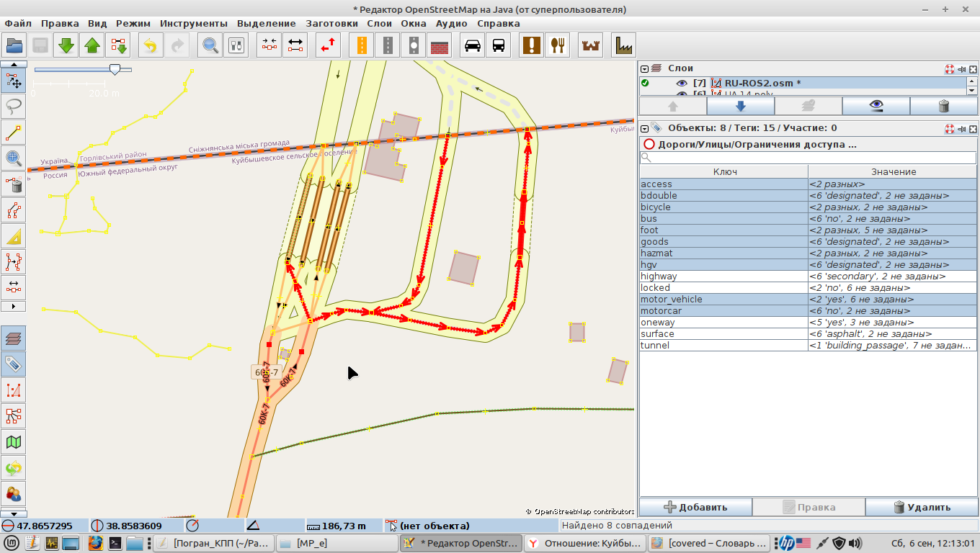
Task: Select the lasso selection tool
Action: (14, 107)
